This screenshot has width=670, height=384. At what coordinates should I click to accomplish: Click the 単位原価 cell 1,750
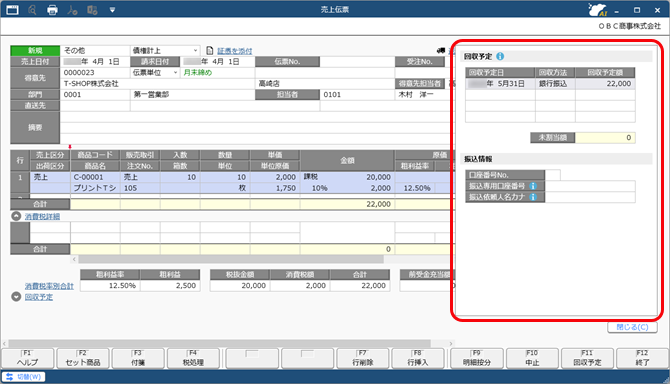click(x=275, y=188)
